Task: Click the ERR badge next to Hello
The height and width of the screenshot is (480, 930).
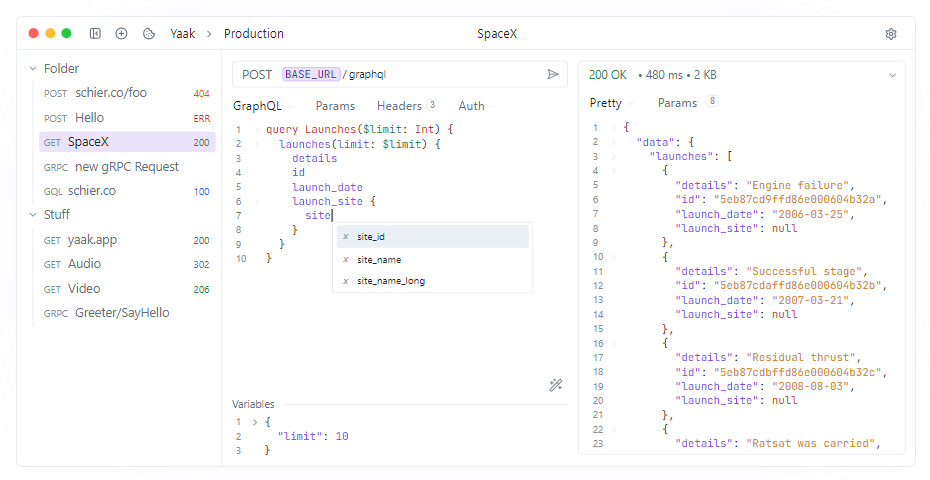Action: point(202,119)
